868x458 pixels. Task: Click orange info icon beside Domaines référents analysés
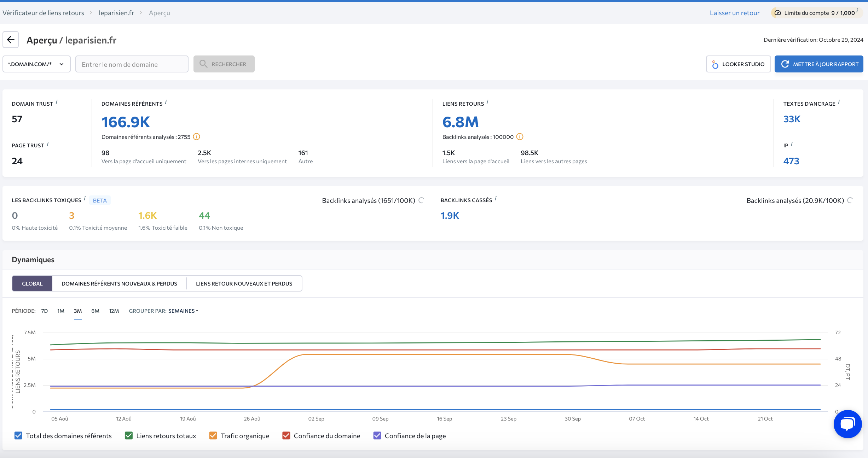197,136
